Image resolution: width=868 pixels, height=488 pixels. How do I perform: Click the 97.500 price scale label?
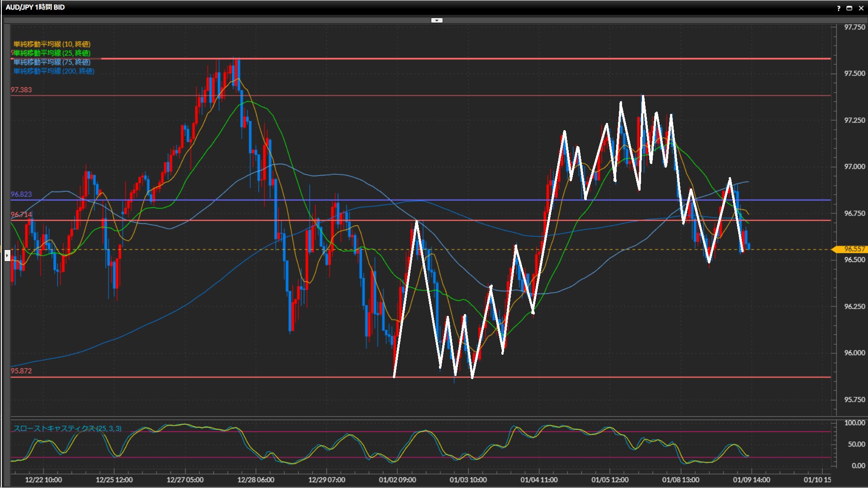click(x=854, y=74)
